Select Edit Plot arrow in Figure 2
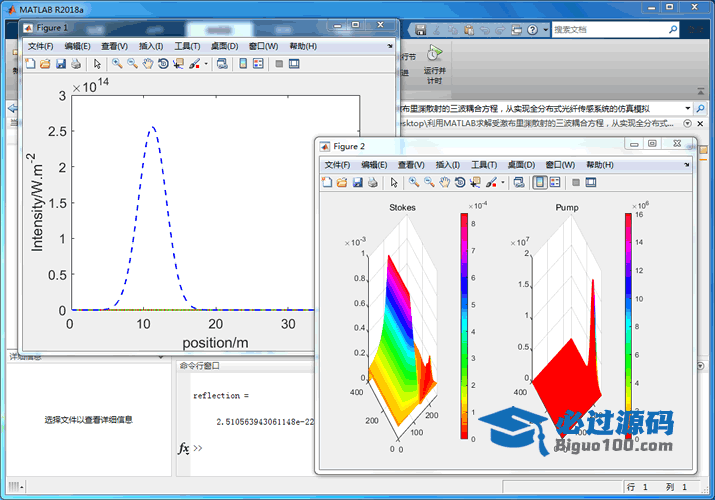 click(x=394, y=182)
